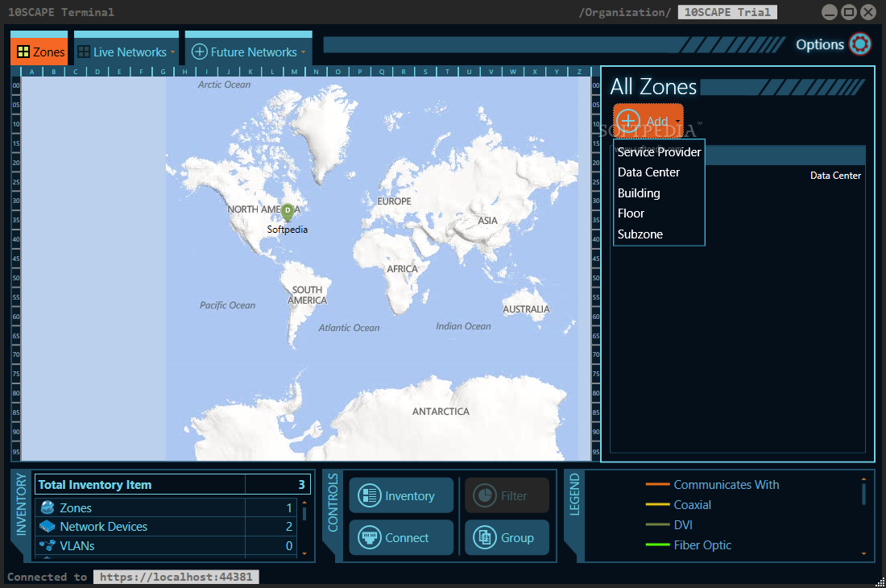Open Options gear icon
Screen dimensions: 886x588
[x=860, y=44]
